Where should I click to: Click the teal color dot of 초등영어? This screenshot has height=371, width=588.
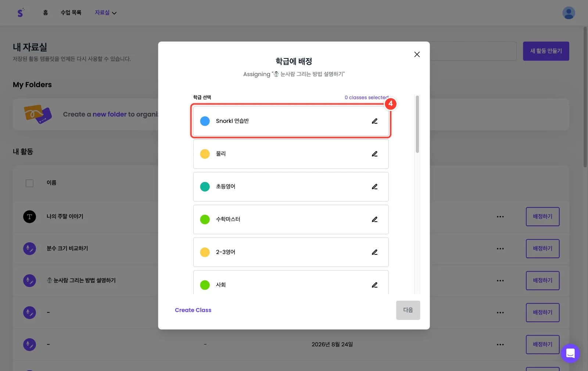(205, 186)
